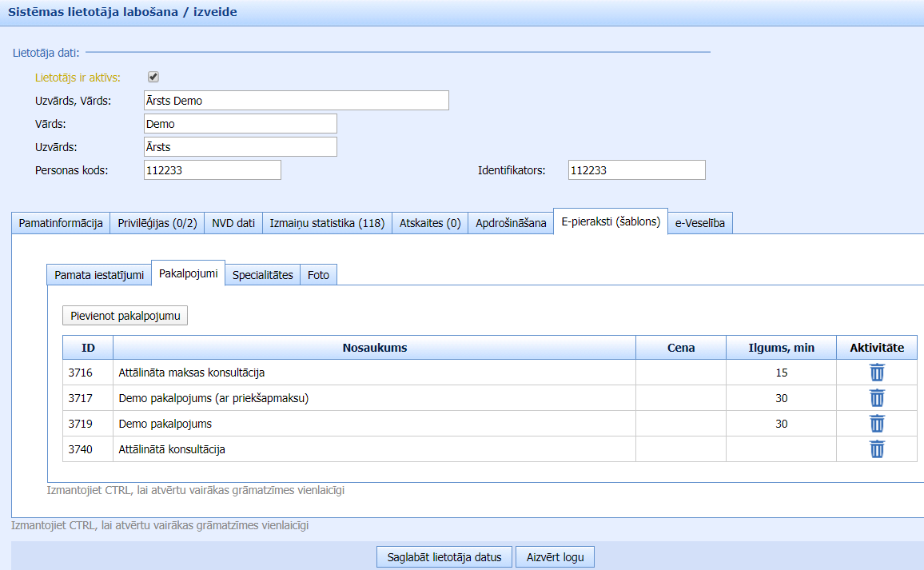Open Pamata iestatījumi sub-tab
The image size is (924, 570).
99,275
